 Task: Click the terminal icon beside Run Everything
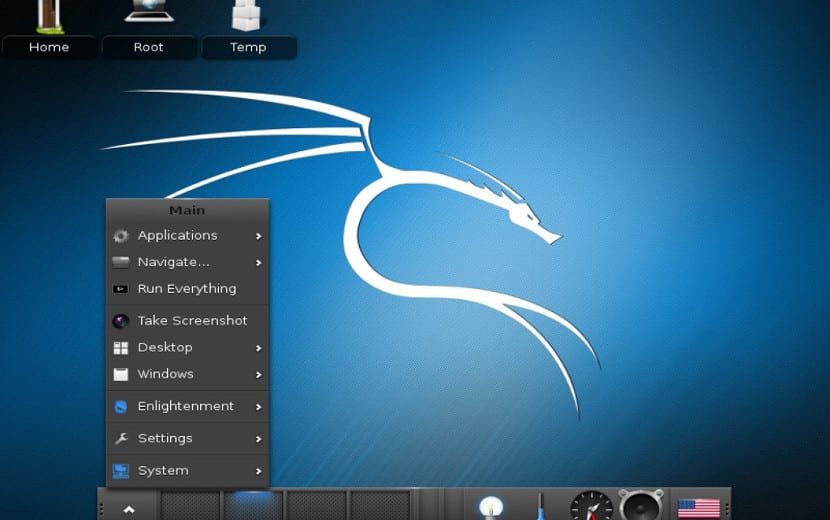pyautogui.click(x=121, y=289)
